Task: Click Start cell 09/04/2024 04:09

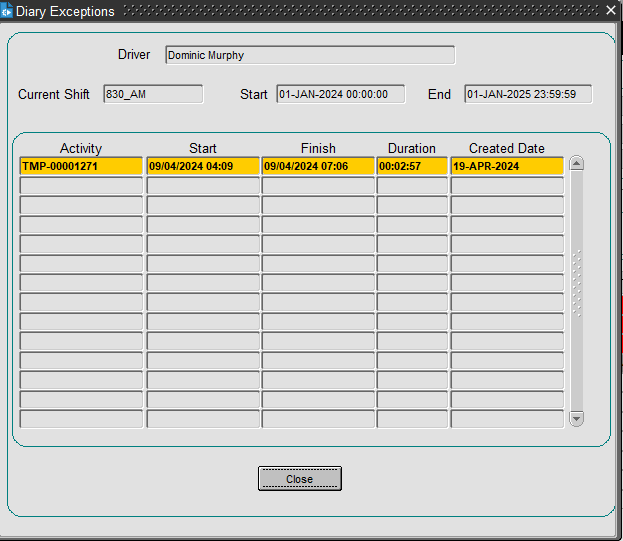Action: [203, 166]
